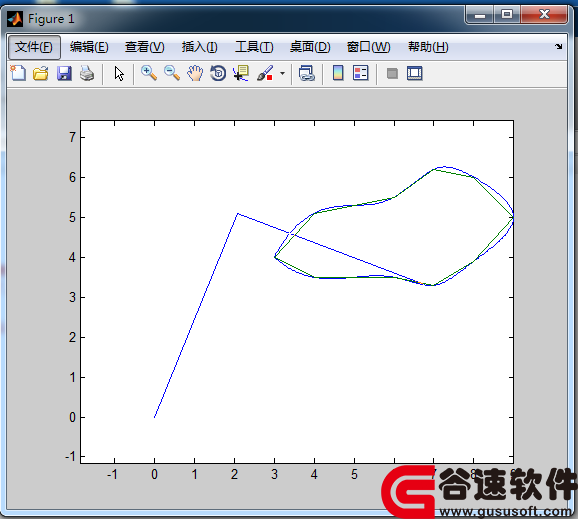Open a file with the folder icon
The image size is (578, 519).
41,73
